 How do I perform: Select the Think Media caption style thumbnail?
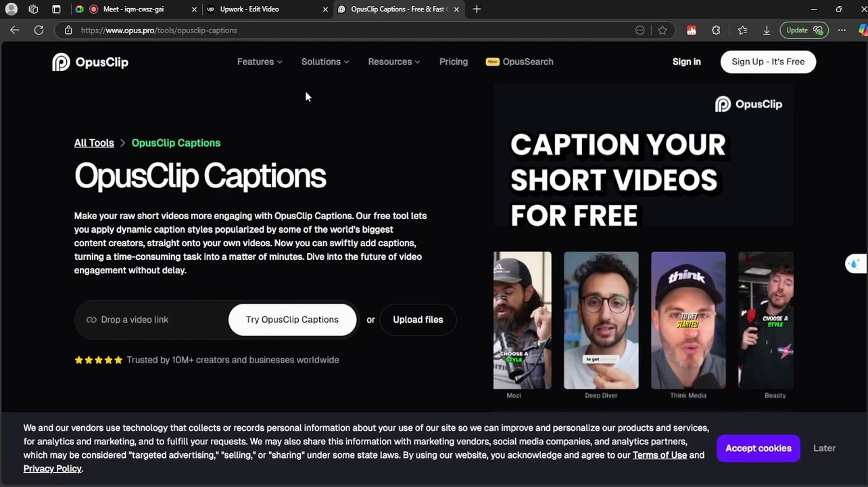[688, 321]
